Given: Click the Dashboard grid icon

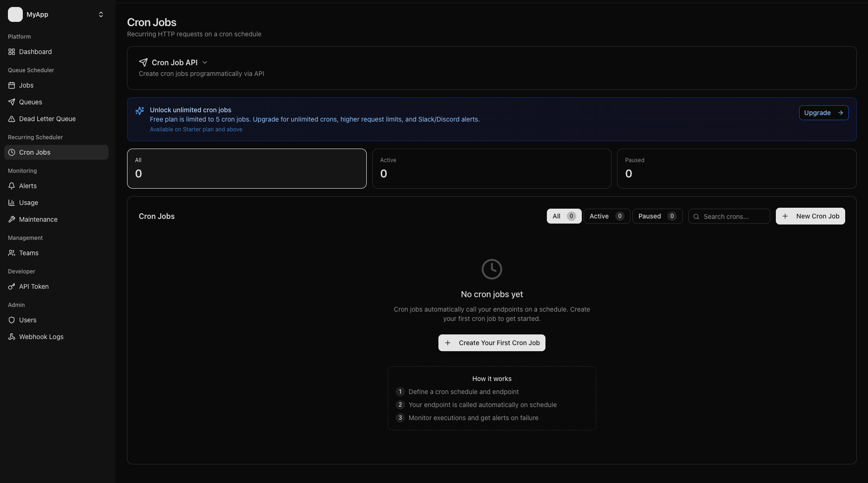Looking at the screenshot, I should click(x=12, y=52).
